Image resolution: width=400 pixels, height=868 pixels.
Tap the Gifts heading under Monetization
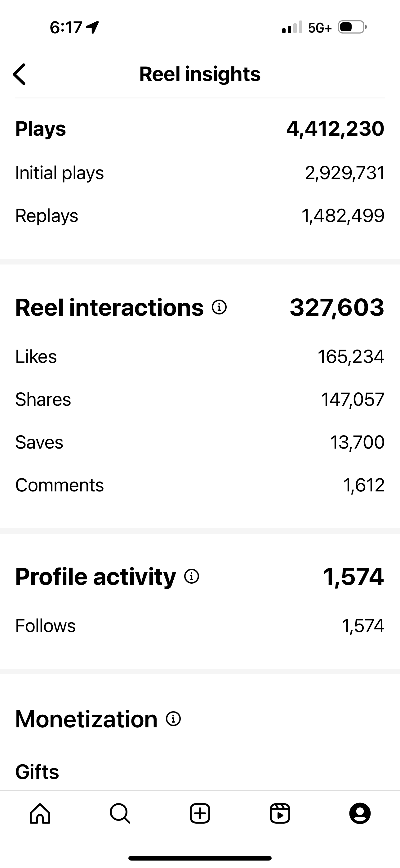[x=38, y=772]
